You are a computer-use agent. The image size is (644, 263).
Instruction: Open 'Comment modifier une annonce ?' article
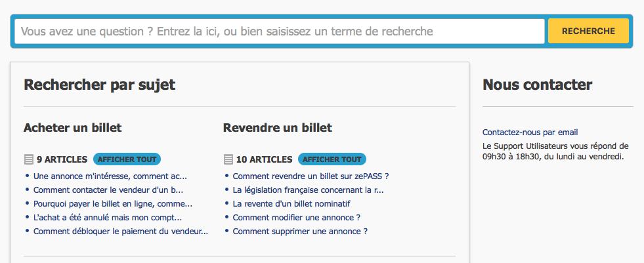[297, 218]
